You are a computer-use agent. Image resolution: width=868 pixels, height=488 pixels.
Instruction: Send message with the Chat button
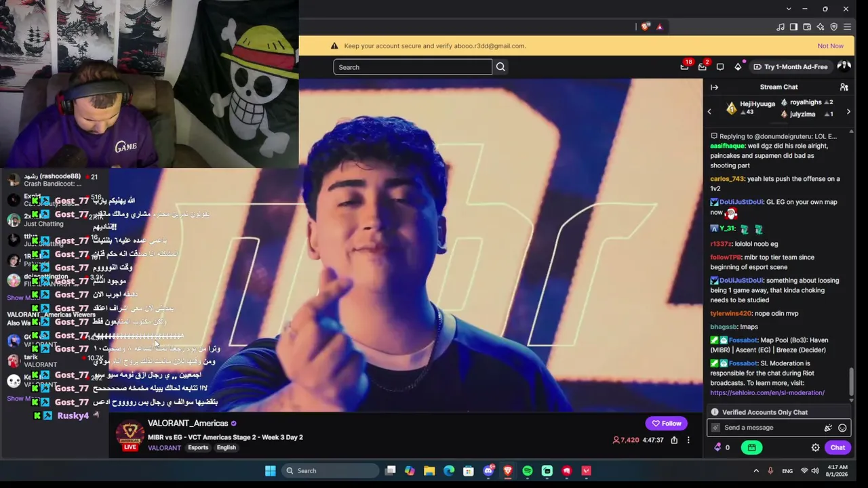point(837,447)
